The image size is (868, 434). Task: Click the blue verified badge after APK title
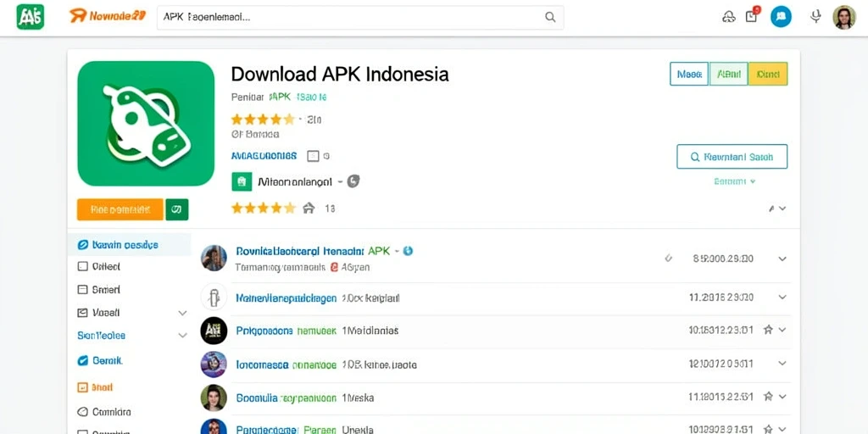pos(408,251)
